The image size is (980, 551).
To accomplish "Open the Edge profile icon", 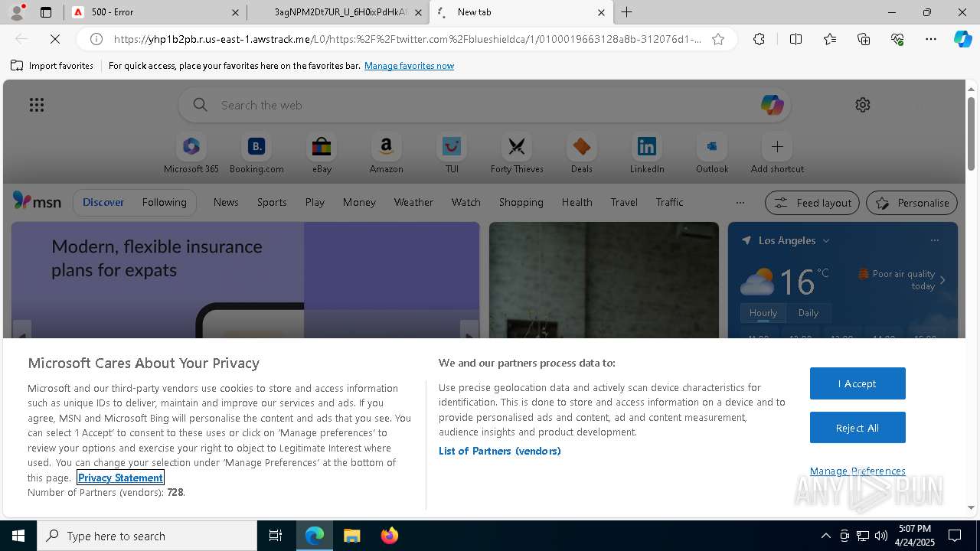I will point(17,12).
